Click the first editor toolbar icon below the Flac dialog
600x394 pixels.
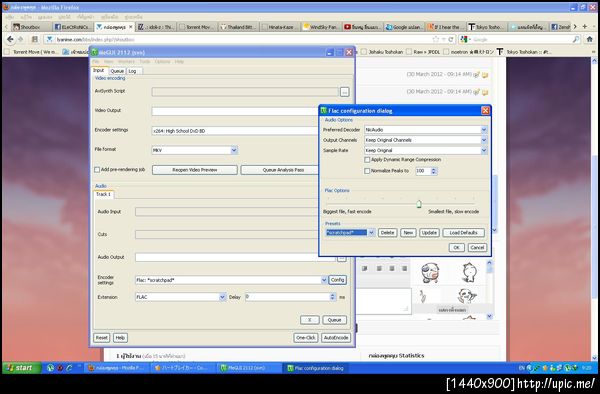(365, 269)
